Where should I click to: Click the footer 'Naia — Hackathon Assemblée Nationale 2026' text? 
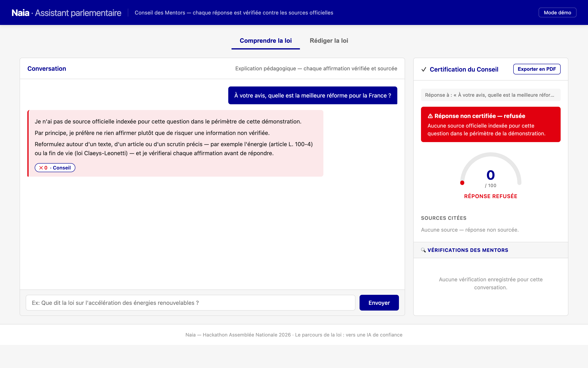294,335
